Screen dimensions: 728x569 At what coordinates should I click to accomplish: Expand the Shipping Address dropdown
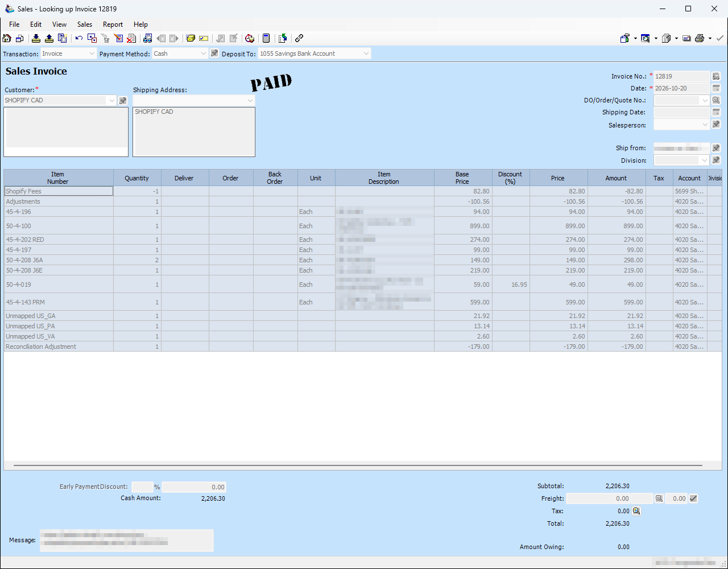click(x=194, y=100)
